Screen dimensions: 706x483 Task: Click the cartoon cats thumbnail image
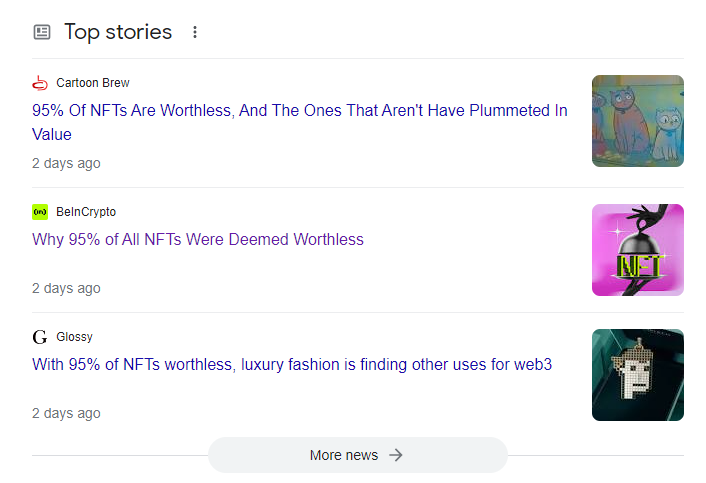point(638,121)
